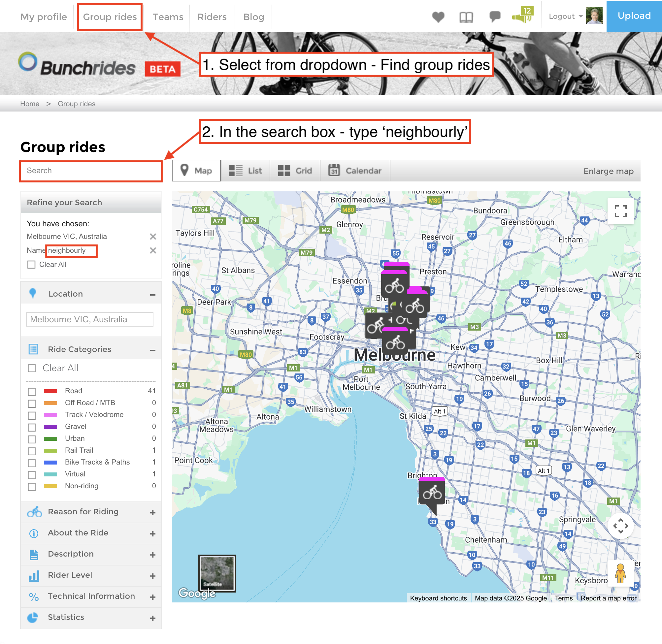Click the Description document icon

[34, 555]
